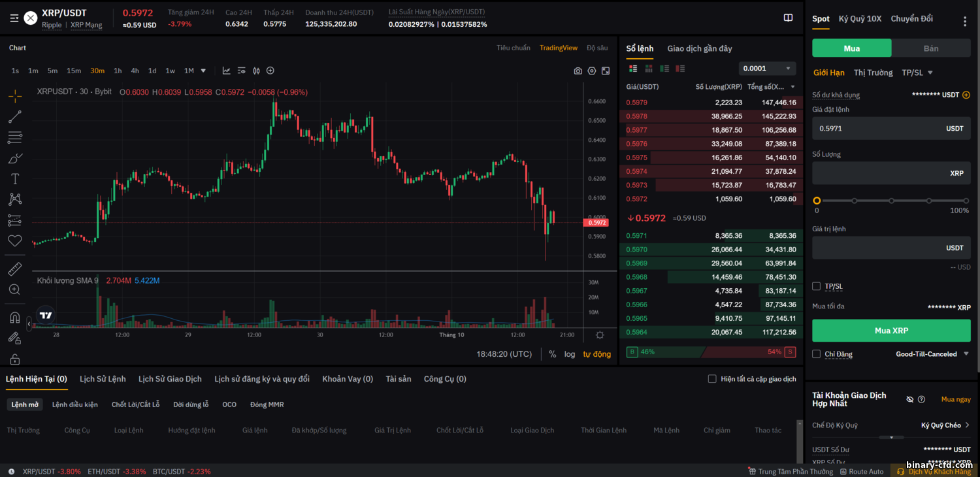Expand the more timeframes dropdown arrow

point(203,71)
